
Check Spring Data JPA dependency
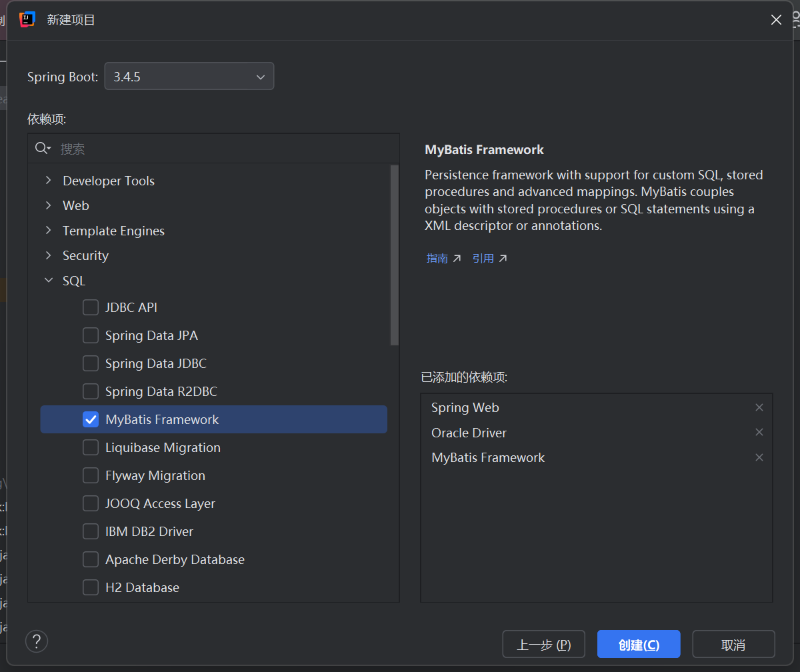tap(91, 335)
